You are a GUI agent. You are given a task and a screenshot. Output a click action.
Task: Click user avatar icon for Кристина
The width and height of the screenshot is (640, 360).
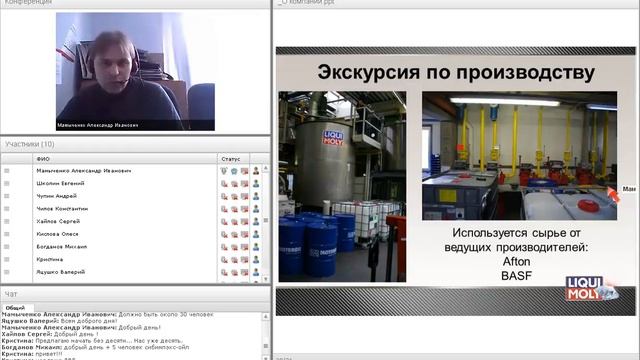pos(256,260)
